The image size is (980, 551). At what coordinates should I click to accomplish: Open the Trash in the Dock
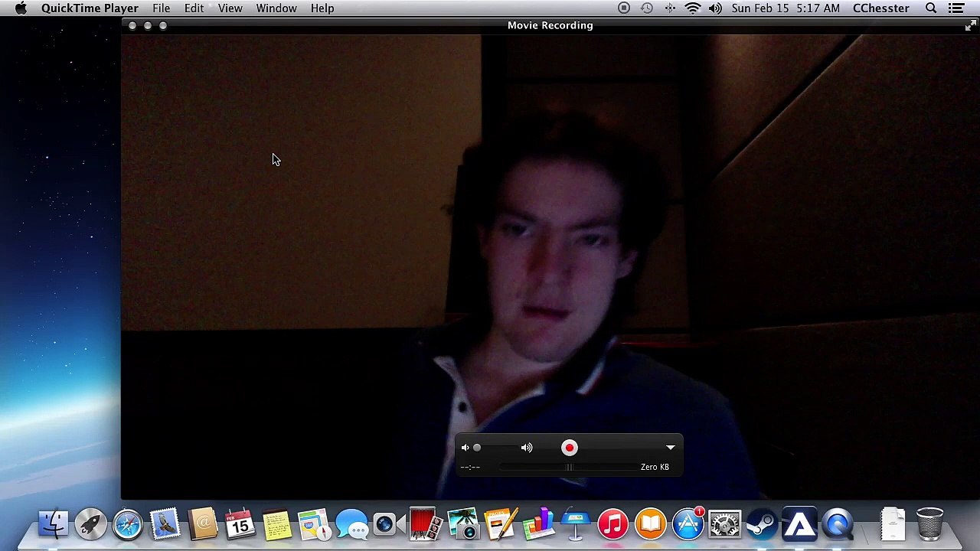point(929,525)
